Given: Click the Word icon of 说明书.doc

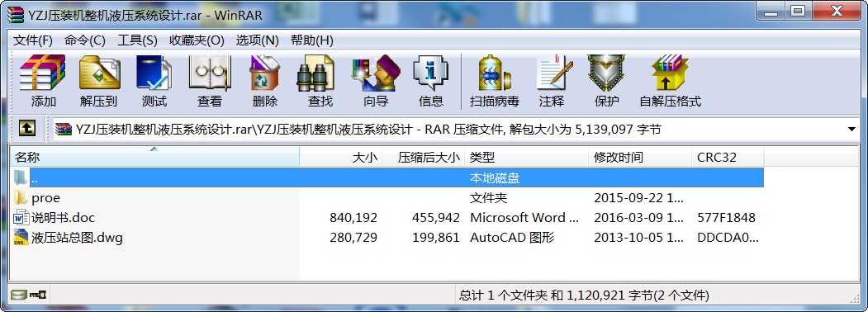Looking at the screenshot, I should (x=21, y=217).
